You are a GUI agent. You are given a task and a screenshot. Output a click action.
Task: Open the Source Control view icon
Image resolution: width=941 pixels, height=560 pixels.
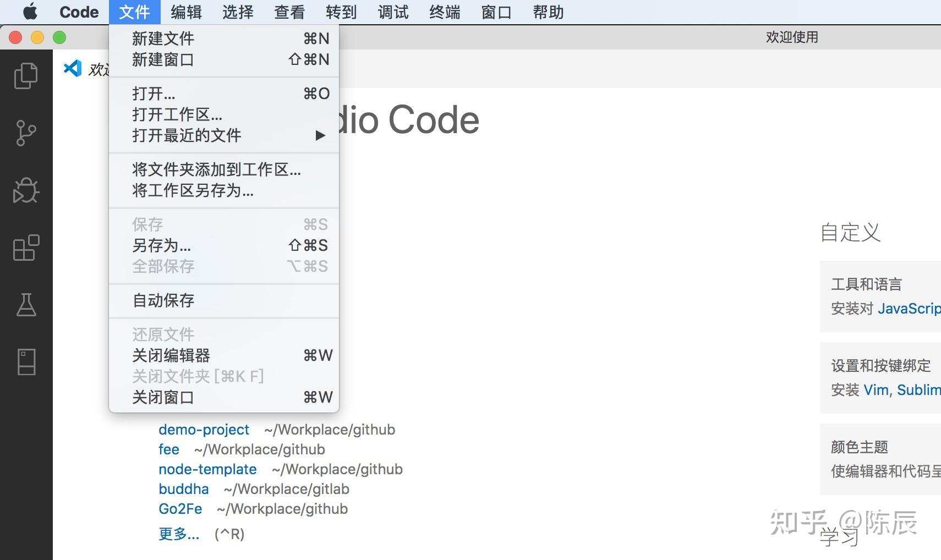(26, 133)
